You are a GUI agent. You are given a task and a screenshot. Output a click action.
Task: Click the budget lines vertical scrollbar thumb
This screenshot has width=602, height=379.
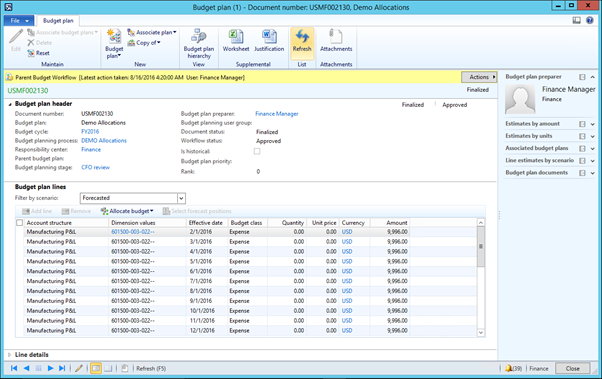coord(481,247)
